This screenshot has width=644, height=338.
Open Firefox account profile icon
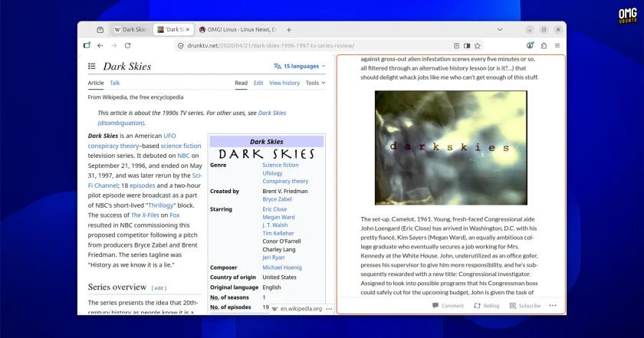(x=530, y=45)
